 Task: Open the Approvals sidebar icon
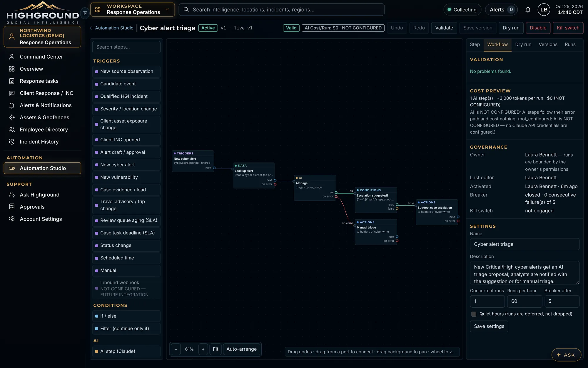tap(12, 207)
